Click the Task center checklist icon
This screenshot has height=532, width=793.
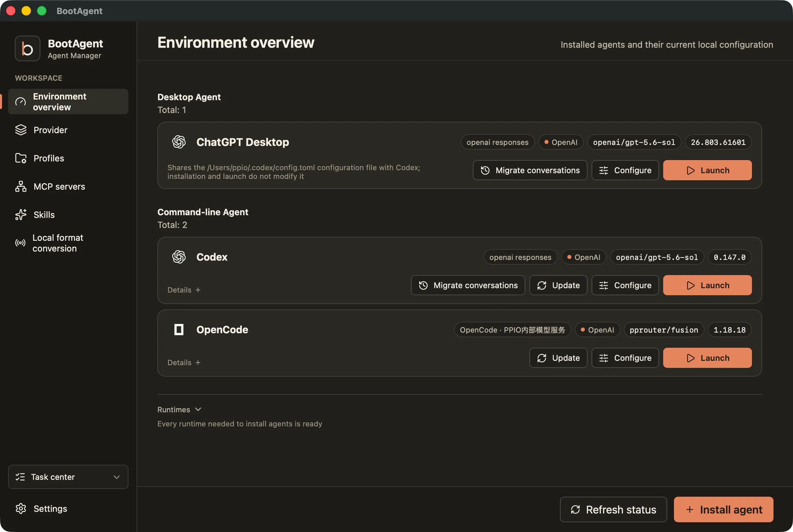21,477
